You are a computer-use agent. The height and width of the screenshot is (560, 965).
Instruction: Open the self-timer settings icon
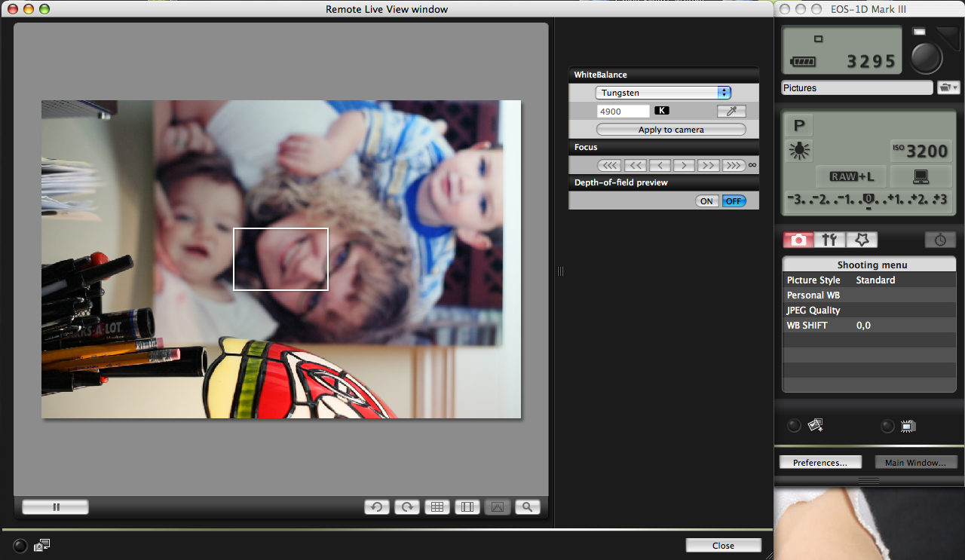[940, 240]
